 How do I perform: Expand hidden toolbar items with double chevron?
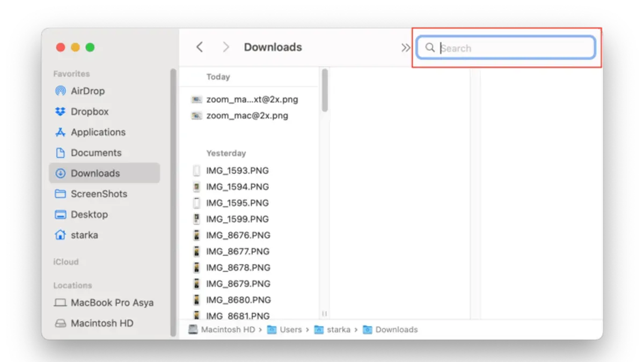click(x=406, y=48)
